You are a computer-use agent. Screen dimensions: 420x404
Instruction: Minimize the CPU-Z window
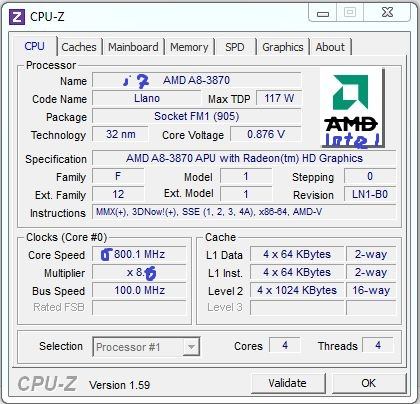coord(323,13)
